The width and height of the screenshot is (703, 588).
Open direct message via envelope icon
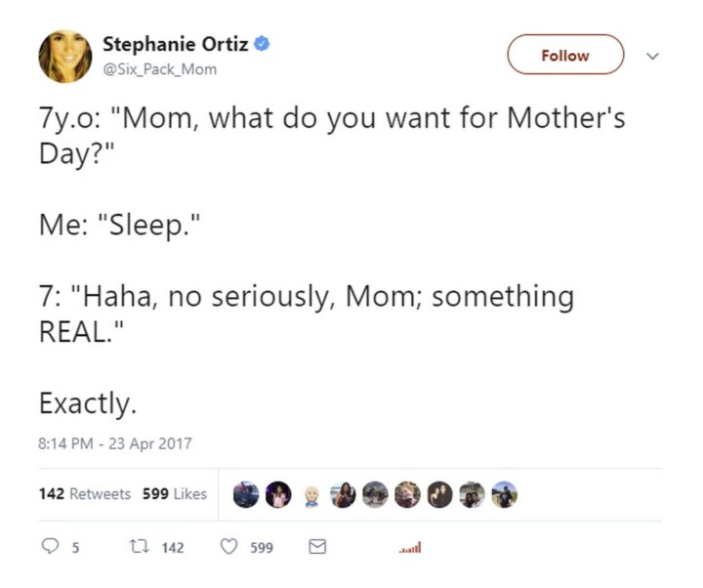point(315,548)
